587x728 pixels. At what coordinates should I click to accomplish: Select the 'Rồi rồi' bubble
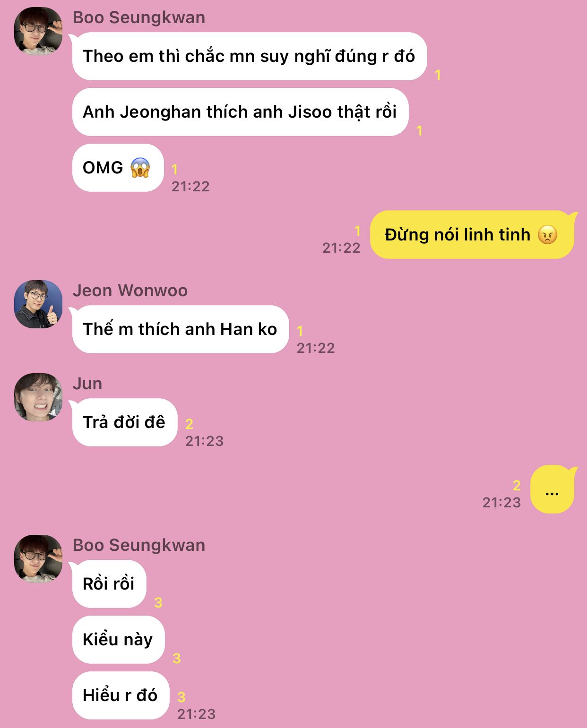[x=109, y=584]
